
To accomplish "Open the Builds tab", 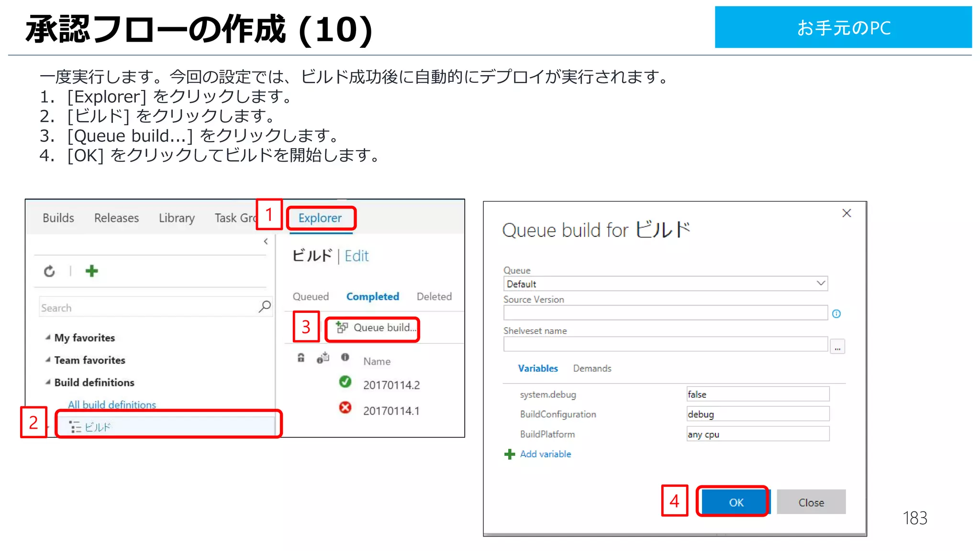I will (x=58, y=218).
